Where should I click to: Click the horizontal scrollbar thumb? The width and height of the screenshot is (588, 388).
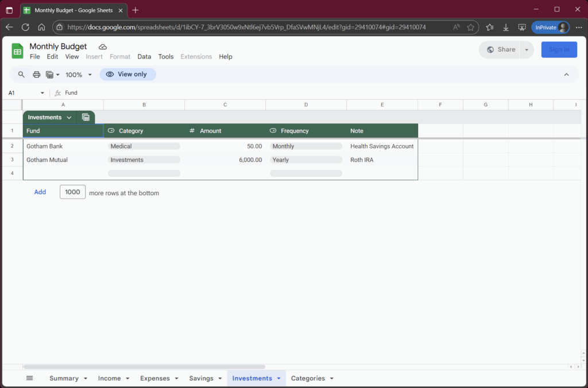click(144, 367)
